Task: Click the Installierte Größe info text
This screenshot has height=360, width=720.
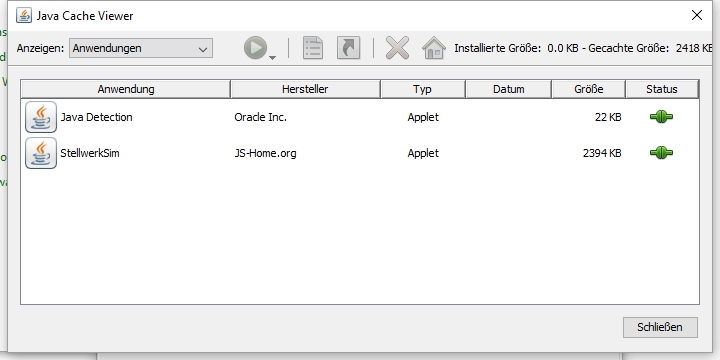Action: (x=516, y=48)
